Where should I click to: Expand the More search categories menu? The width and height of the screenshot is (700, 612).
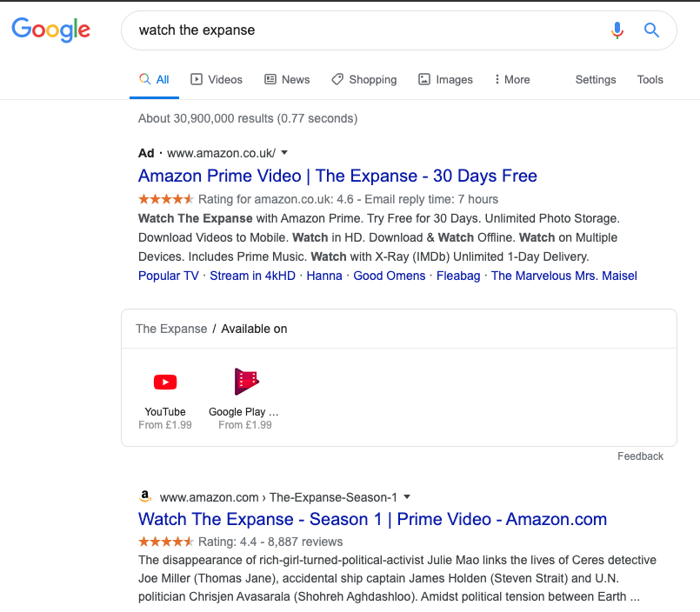[511, 79]
